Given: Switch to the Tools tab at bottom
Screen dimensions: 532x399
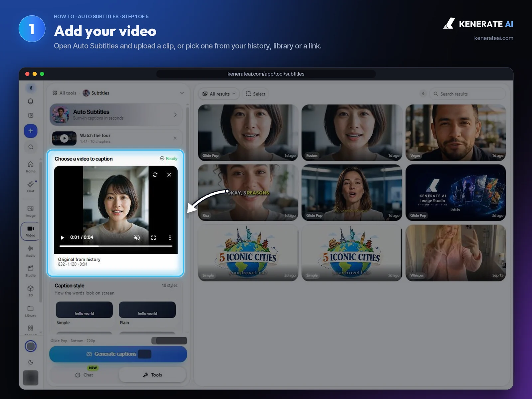Looking at the screenshot, I should click(152, 375).
